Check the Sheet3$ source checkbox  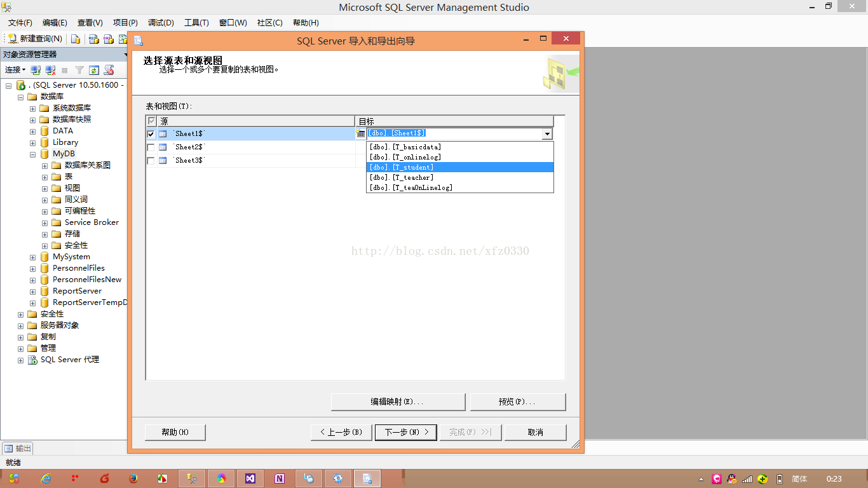pyautogui.click(x=151, y=161)
